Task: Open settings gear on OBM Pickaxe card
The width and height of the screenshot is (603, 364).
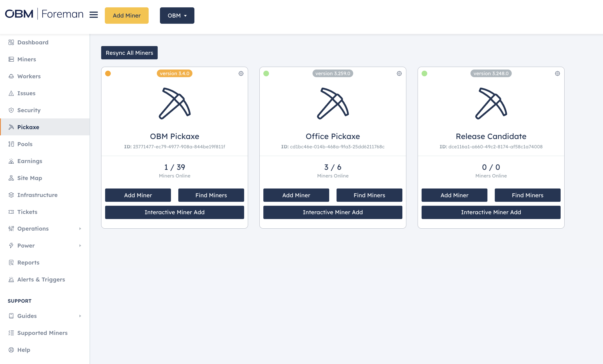Action: tap(241, 73)
